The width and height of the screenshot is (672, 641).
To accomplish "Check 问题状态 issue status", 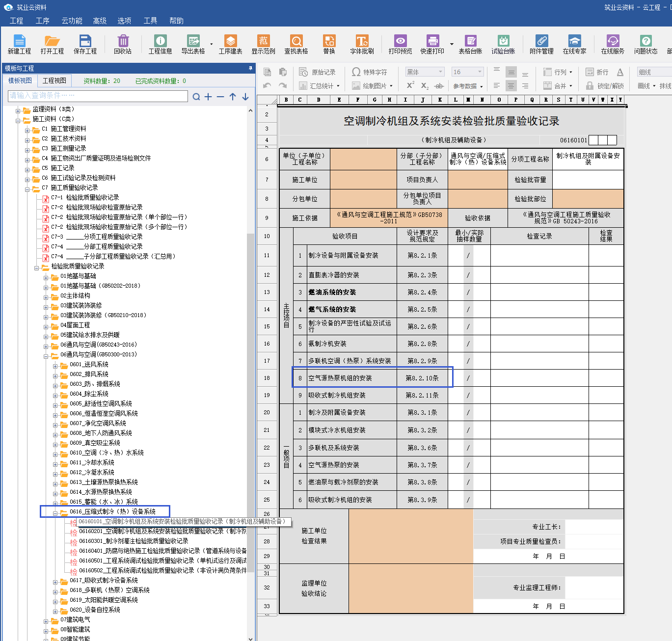I will click(x=646, y=44).
